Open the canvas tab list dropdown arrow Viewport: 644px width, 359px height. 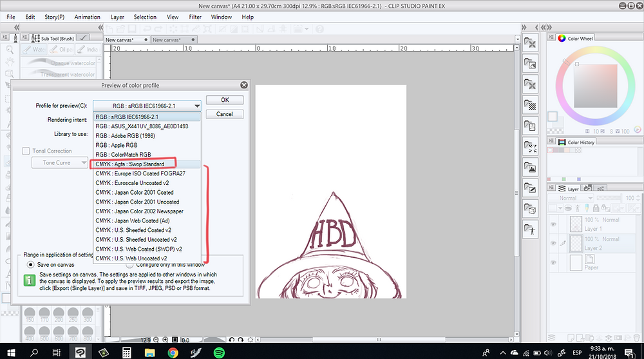point(517,39)
